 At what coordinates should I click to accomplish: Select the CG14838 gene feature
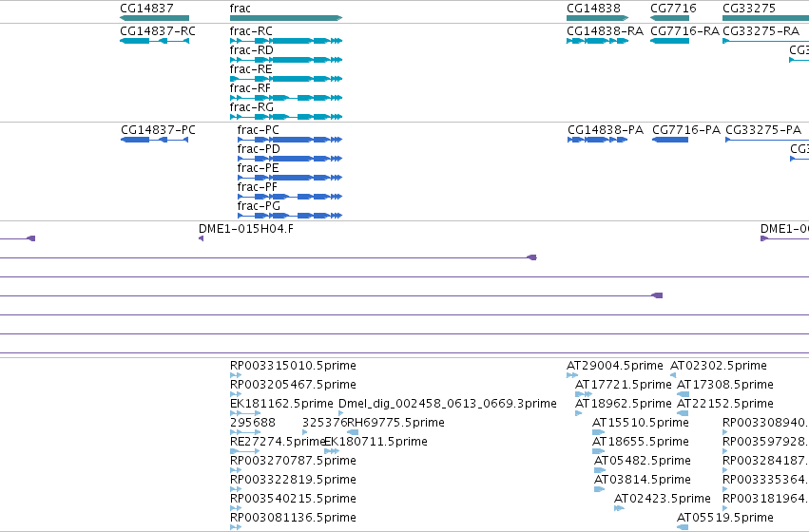tap(597, 18)
